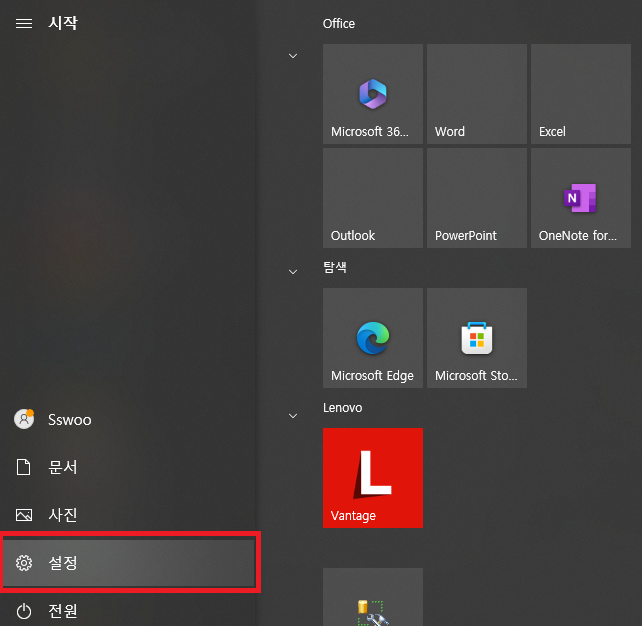Open the tools tile below Vantage
642x626 pixels.
click(x=373, y=597)
